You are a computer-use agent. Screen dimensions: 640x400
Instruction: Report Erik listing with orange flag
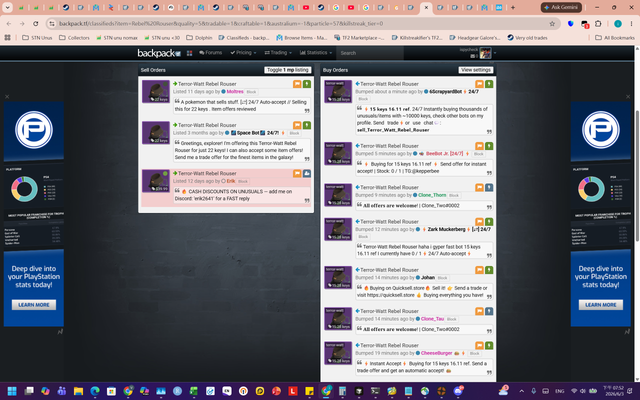pyautogui.click(x=297, y=173)
